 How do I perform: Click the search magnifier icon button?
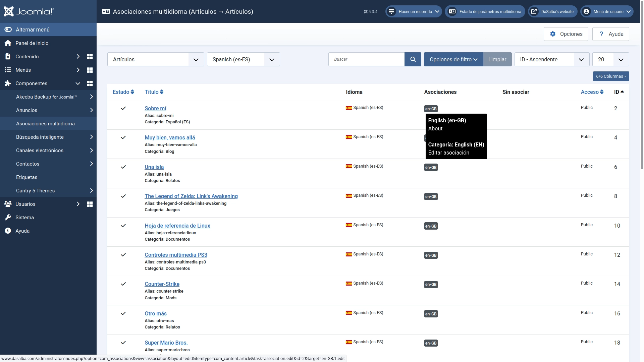coord(413,59)
